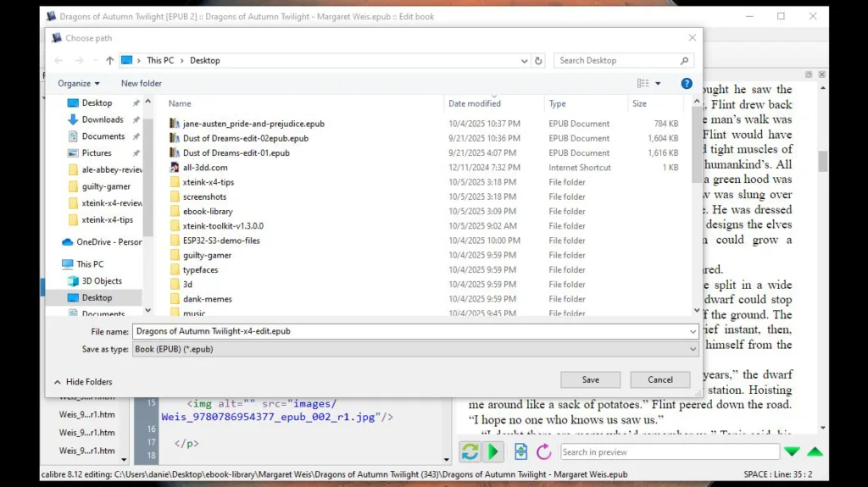Select This PC in the sidebar tree
868x487 pixels.
(x=90, y=264)
